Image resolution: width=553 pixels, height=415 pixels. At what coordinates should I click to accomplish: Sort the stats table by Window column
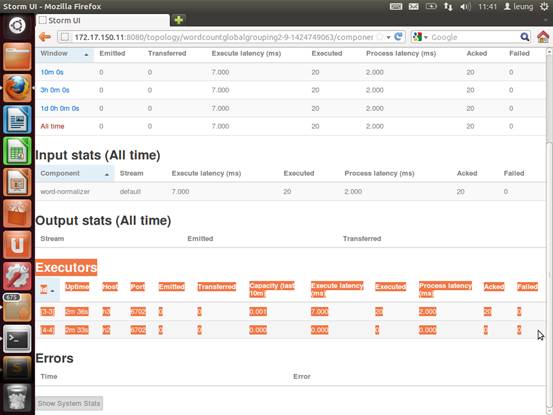64,54
